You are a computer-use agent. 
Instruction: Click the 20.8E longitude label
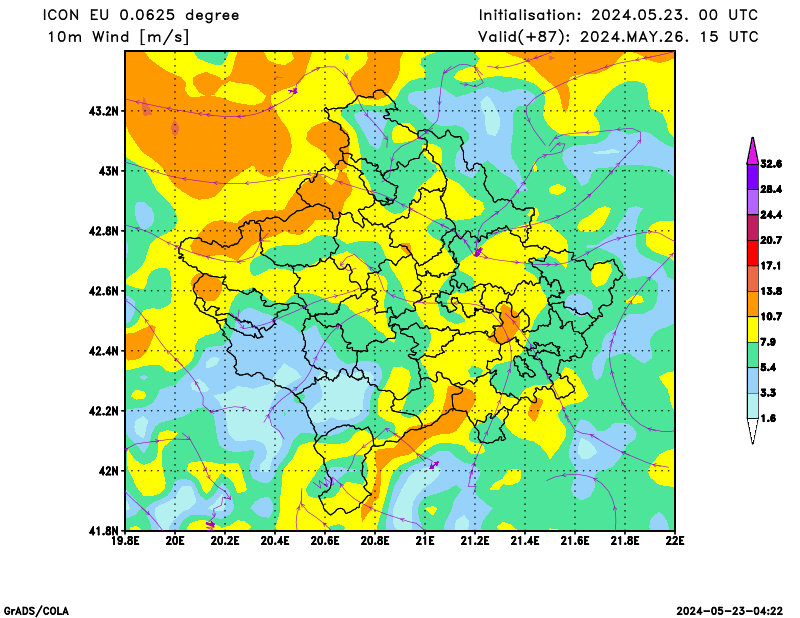pyautogui.click(x=376, y=540)
